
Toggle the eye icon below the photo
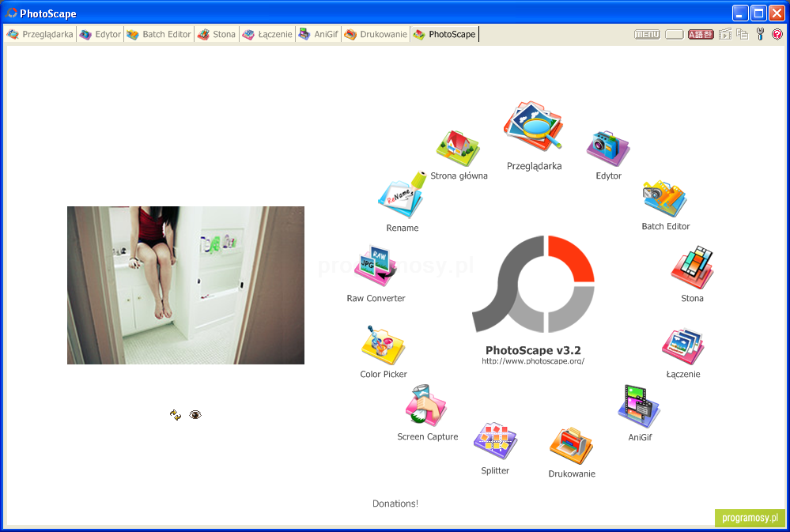(195, 415)
